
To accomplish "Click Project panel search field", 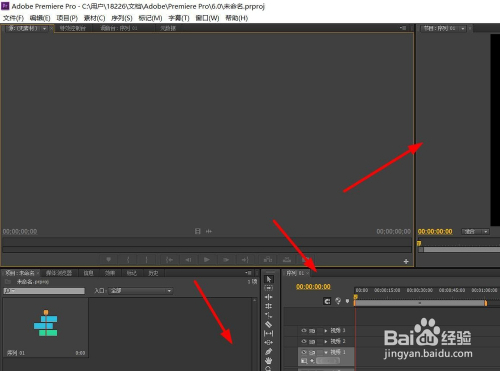I will pos(44,291).
